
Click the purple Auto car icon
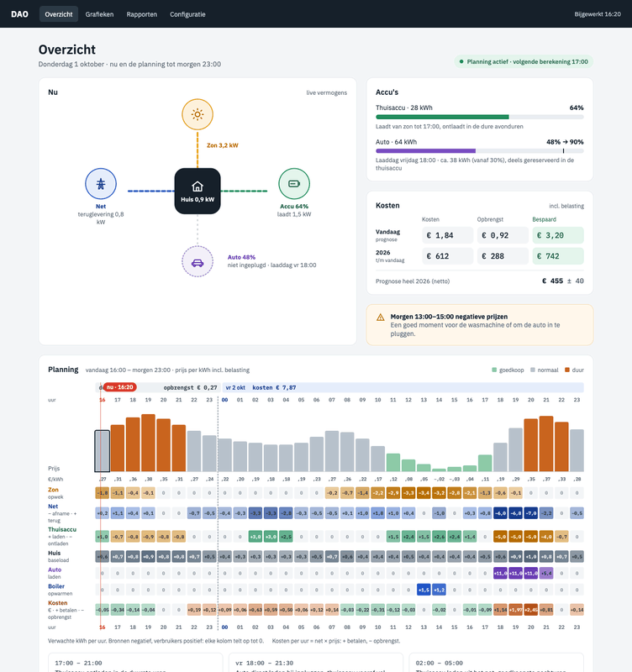point(197,262)
